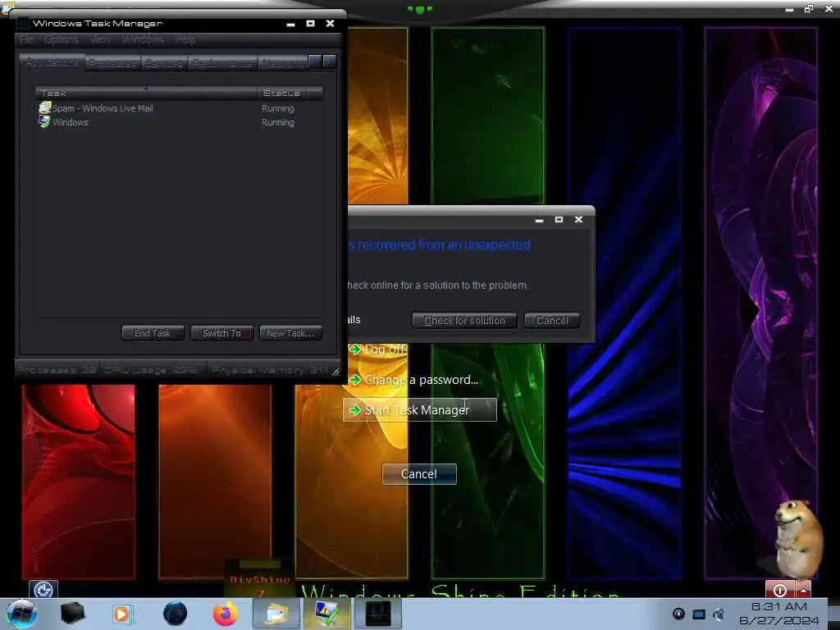This screenshot has height=630, width=840.
Task: Open the Windows Start orb
Action: (x=22, y=614)
